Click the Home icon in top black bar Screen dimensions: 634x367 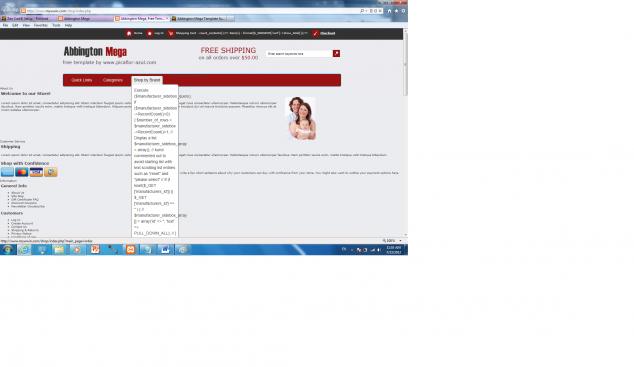[129, 34]
